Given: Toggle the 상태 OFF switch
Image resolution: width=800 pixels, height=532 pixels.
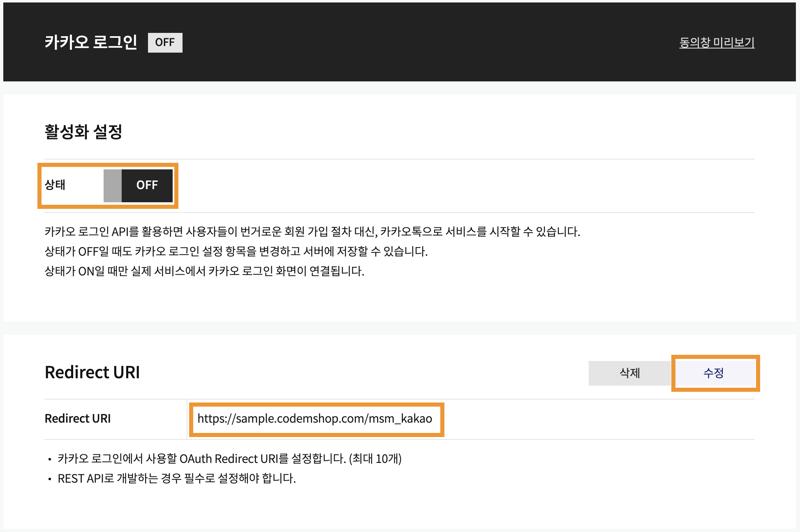Looking at the screenshot, I should coord(138,185).
